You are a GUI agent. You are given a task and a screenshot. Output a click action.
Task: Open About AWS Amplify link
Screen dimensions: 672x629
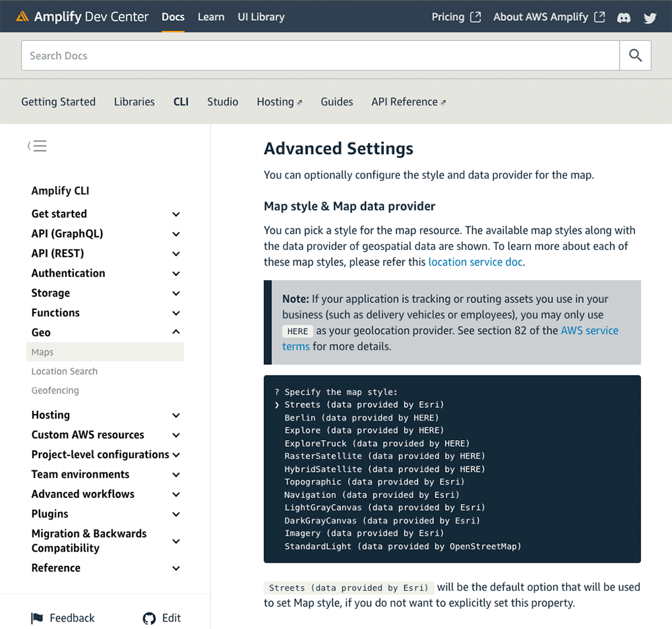click(540, 17)
